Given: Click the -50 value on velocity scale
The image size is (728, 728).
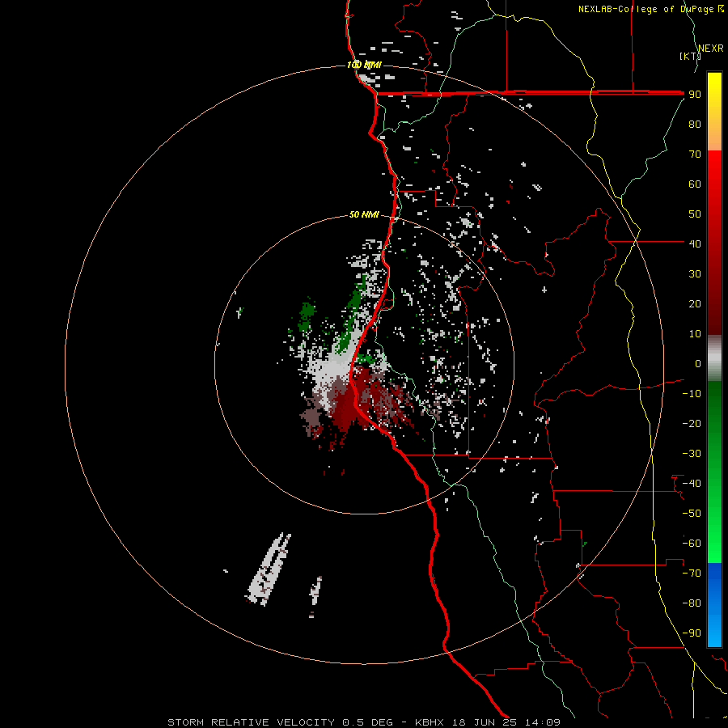Looking at the screenshot, I should 692,514.
